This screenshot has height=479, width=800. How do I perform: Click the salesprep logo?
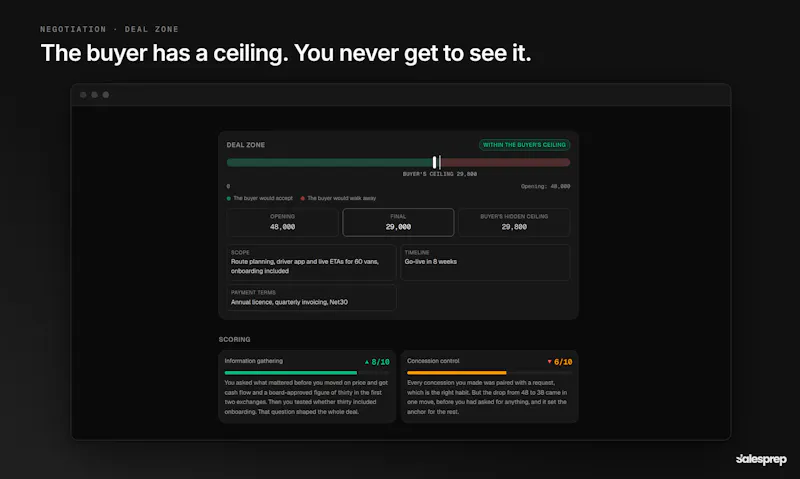click(761, 459)
